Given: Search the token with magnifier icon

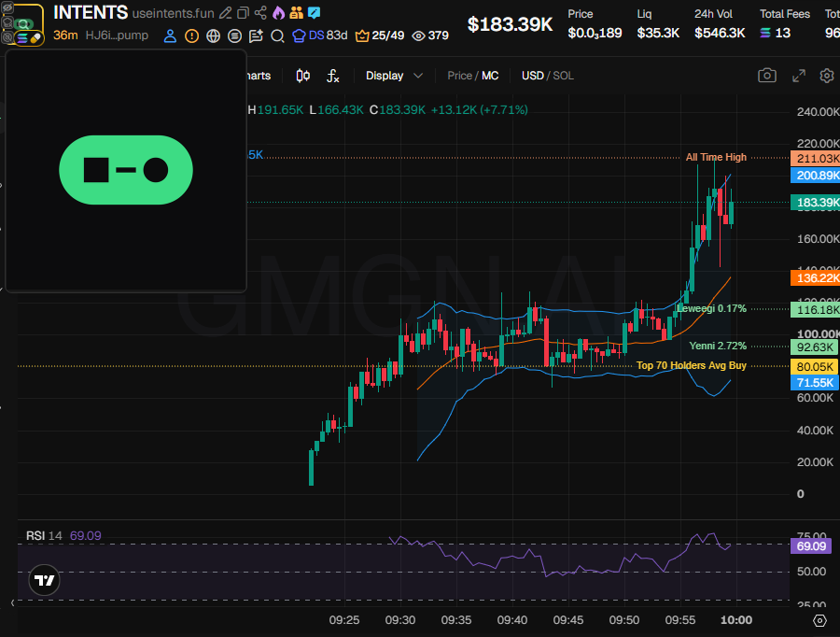Looking at the screenshot, I should pos(277,35).
